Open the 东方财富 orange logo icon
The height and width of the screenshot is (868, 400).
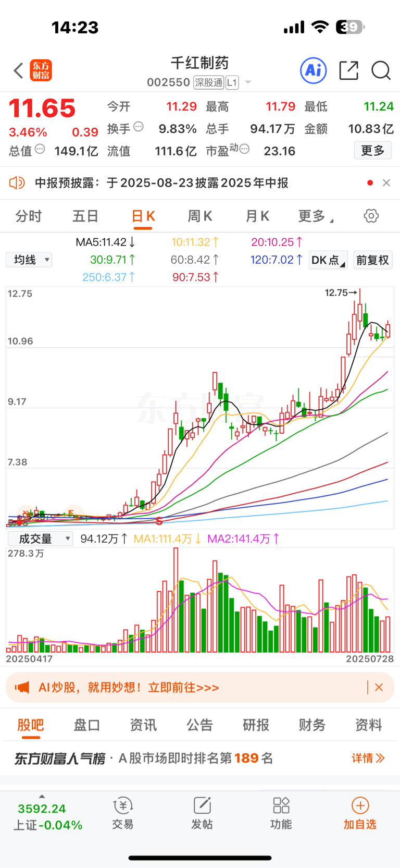click(x=41, y=70)
